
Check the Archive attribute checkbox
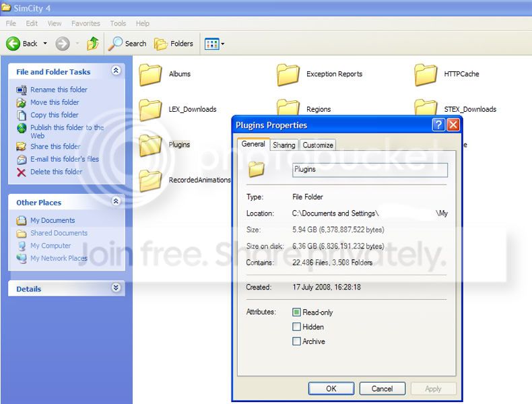[296, 341]
